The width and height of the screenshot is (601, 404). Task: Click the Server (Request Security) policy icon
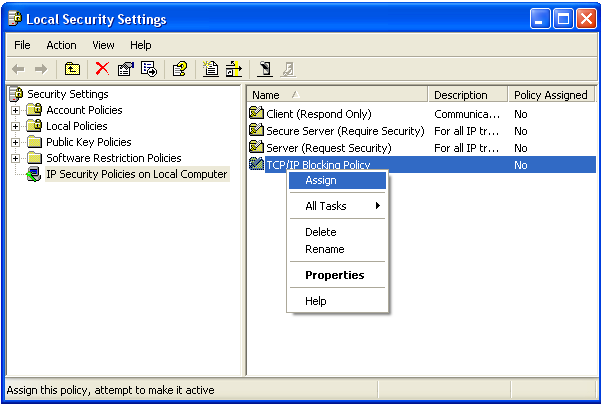[x=256, y=147]
